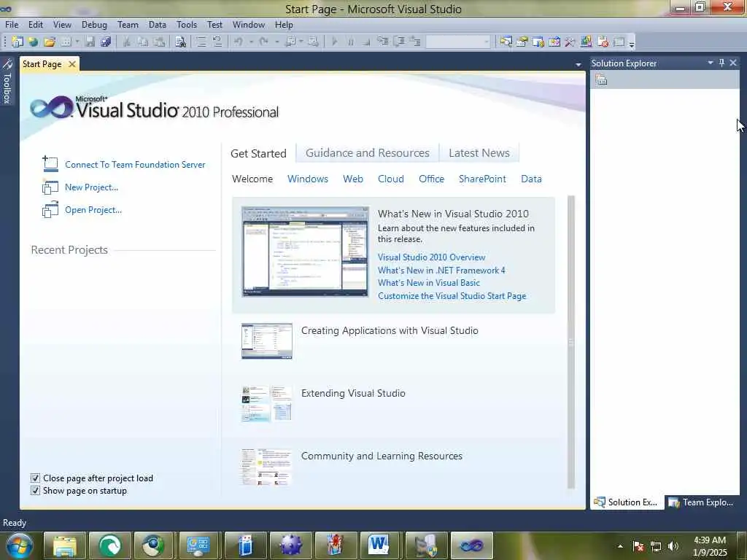Click the Extension Manager toolbar icon
The height and width of the screenshot is (560, 747).
click(603, 42)
